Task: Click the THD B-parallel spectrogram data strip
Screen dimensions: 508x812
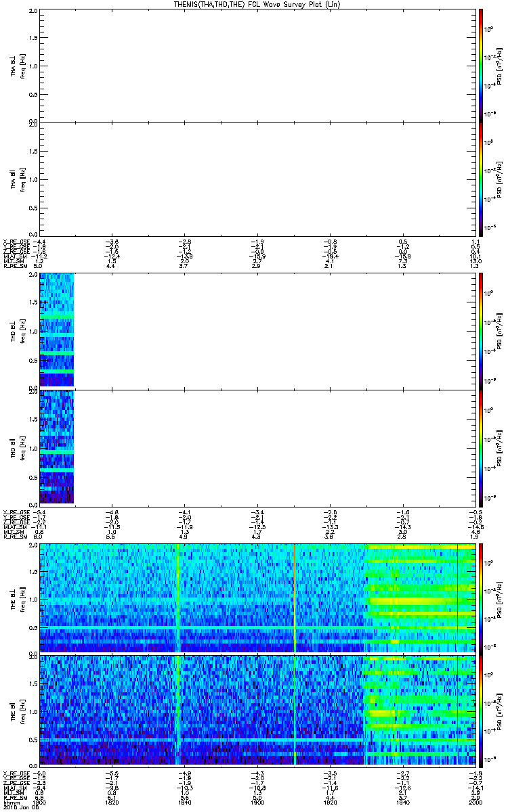Action: [x=56, y=447]
